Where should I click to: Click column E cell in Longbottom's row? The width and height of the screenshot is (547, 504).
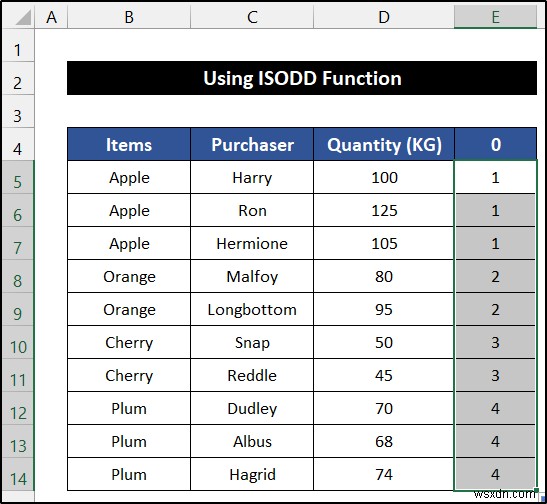[x=495, y=309]
